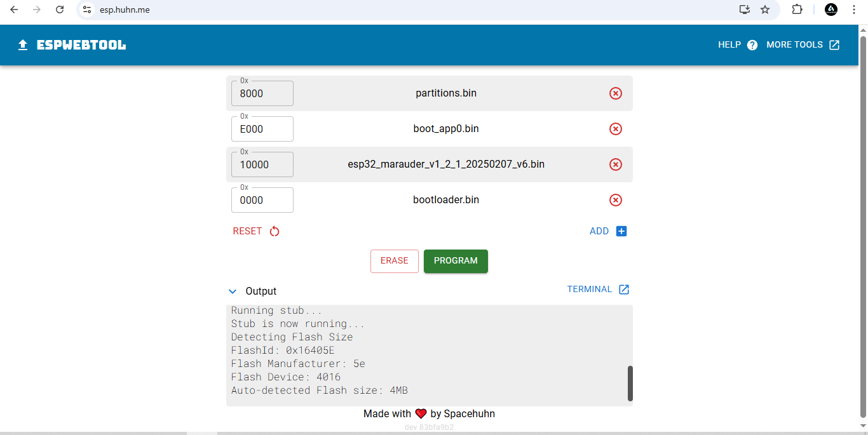Remove the partitions.bin file entry
Image resolution: width=868 pixels, height=435 pixels.
click(615, 93)
